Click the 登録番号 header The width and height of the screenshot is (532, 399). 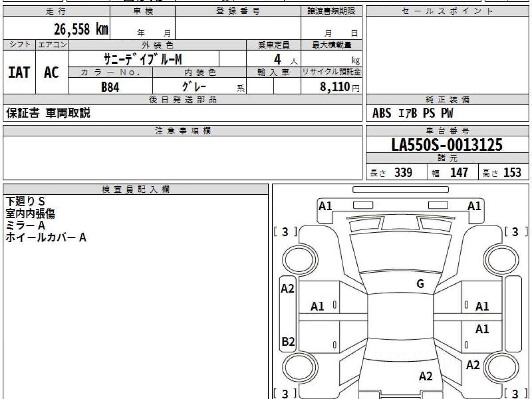pyautogui.click(x=238, y=12)
